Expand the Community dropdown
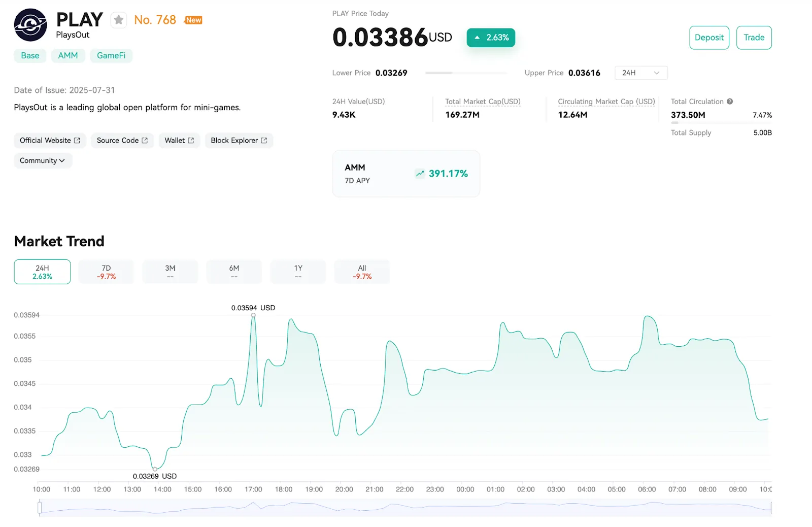 43,160
